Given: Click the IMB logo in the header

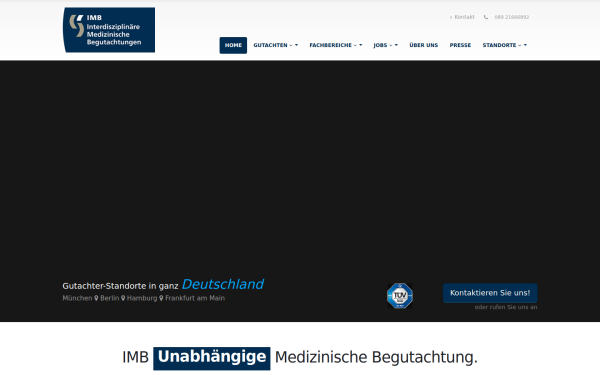Looking at the screenshot, I should pos(109,30).
